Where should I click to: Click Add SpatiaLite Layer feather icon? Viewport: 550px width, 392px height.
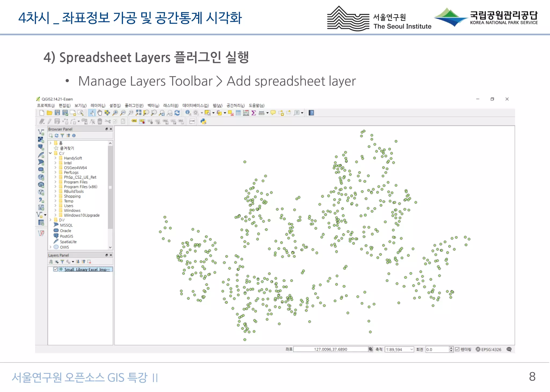tap(41, 155)
